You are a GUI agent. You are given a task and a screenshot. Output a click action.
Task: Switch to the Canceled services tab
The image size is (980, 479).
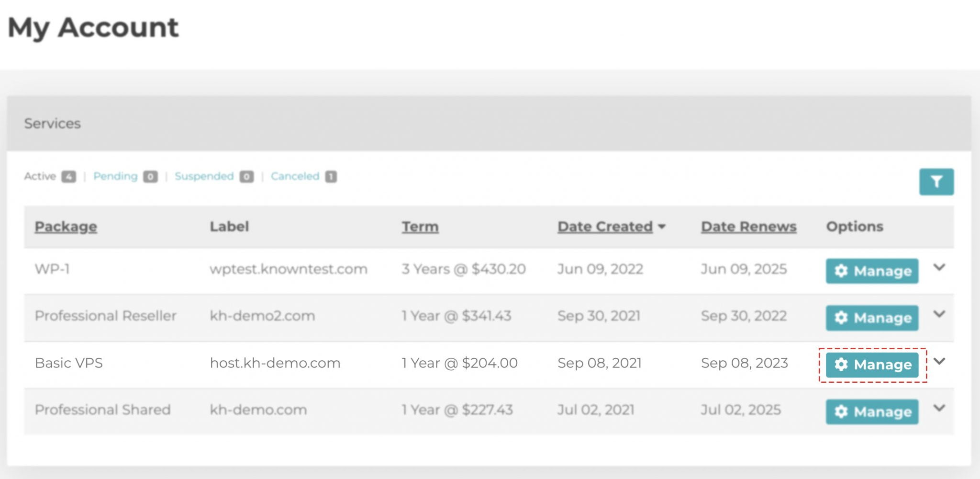(295, 176)
